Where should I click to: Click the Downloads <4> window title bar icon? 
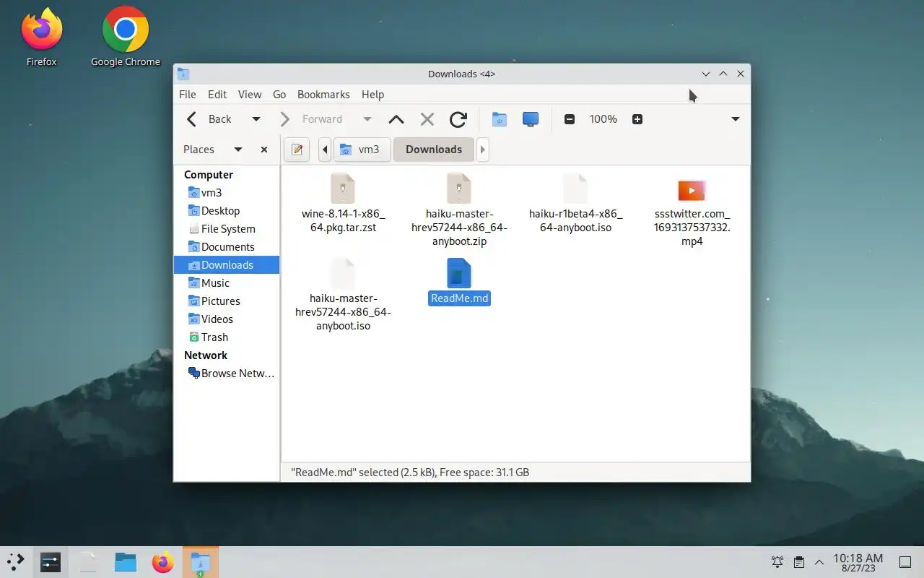tap(183, 74)
